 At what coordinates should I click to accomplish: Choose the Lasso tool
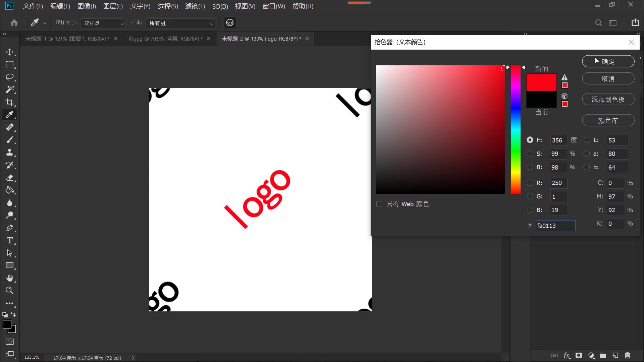10,77
